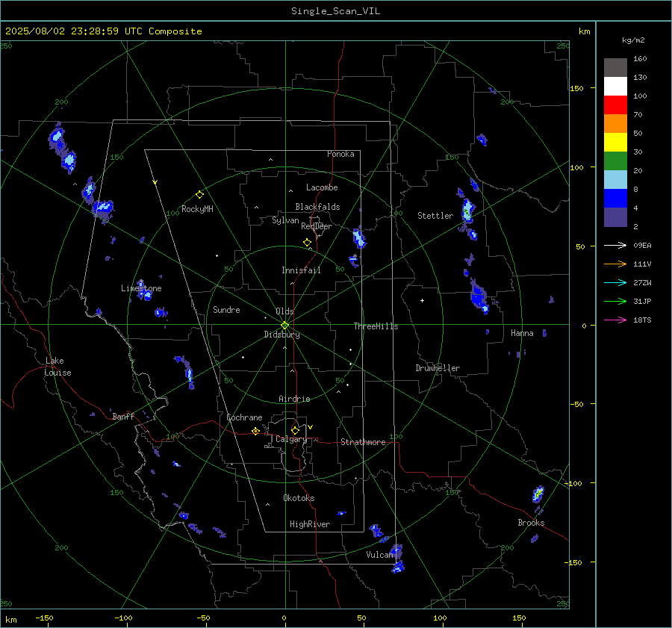The width and height of the screenshot is (672, 628).
Task: Click the Okotoks city label
Action: click(x=299, y=498)
